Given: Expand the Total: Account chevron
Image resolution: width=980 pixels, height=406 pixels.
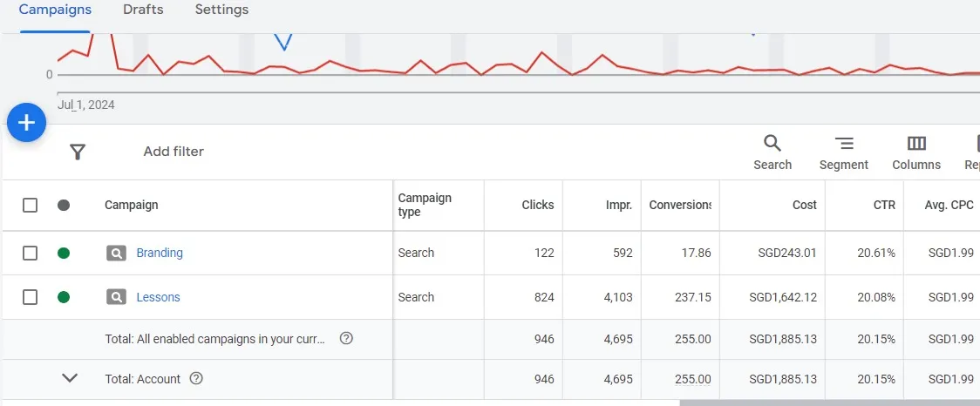Looking at the screenshot, I should pyautogui.click(x=70, y=378).
